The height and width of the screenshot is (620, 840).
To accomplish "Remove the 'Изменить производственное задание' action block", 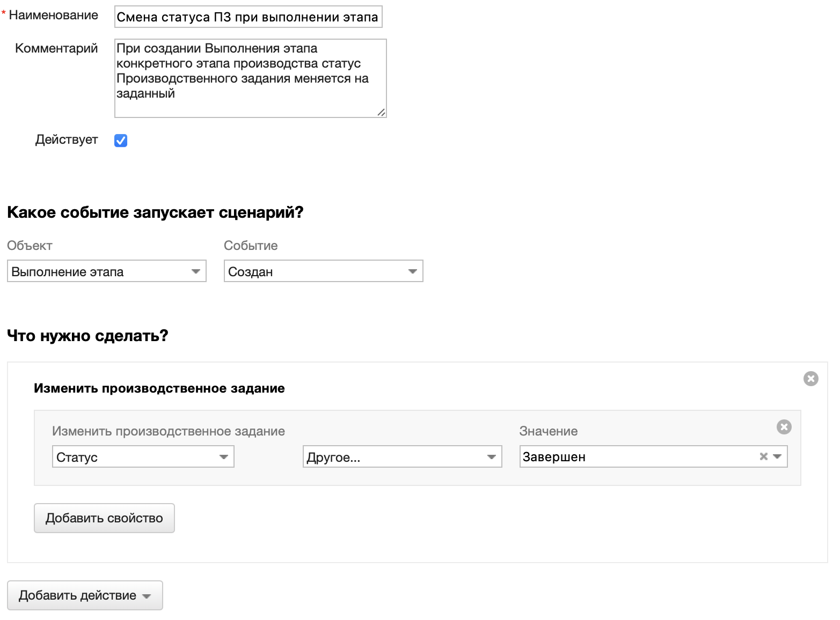I will pyautogui.click(x=810, y=379).
